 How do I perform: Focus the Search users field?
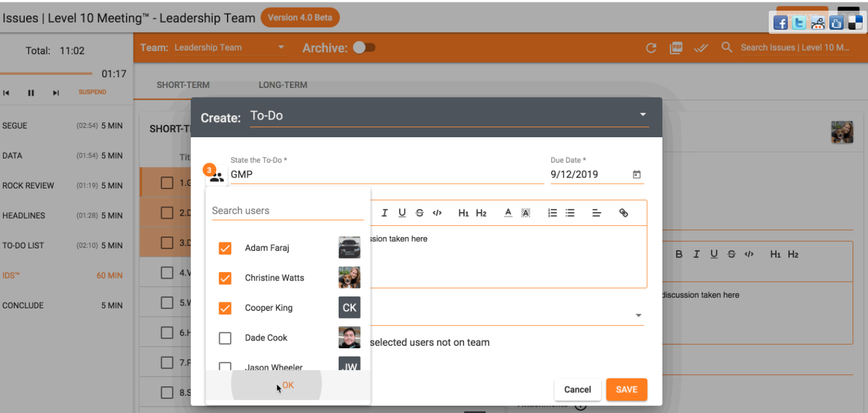tap(288, 211)
